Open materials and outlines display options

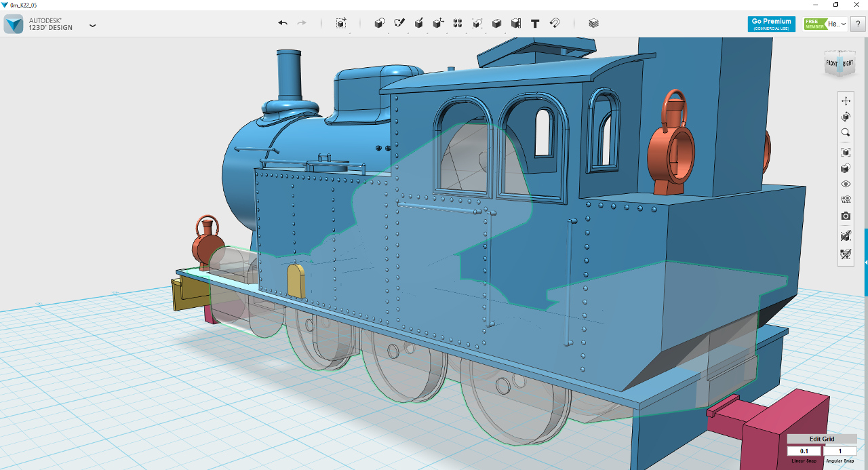point(846,168)
